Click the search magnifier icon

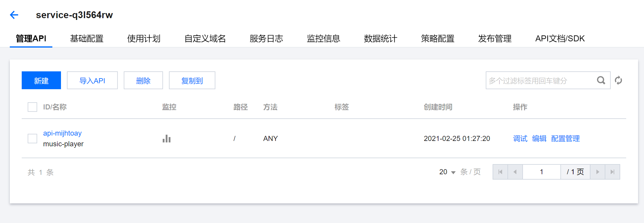click(x=601, y=80)
